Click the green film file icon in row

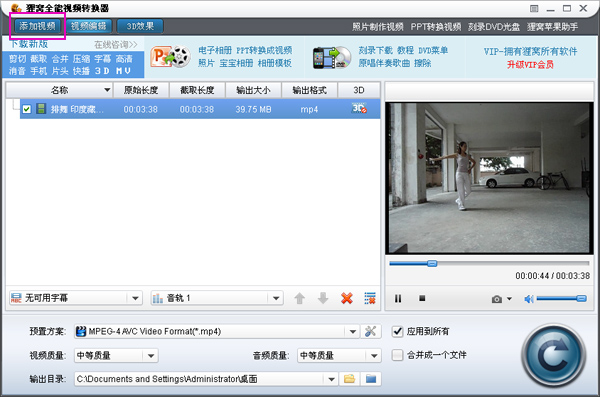point(41,109)
